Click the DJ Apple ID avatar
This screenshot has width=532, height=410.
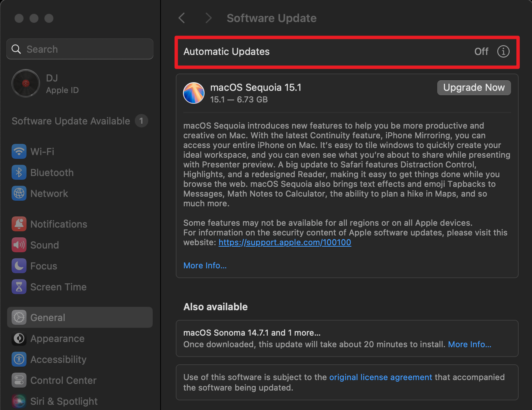tap(26, 83)
